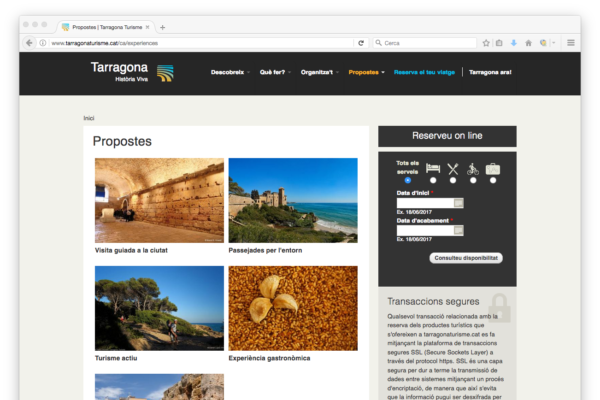The height and width of the screenshot is (400, 600).
Task: Select the bicycle activity radio option
Action: [x=473, y=180]
